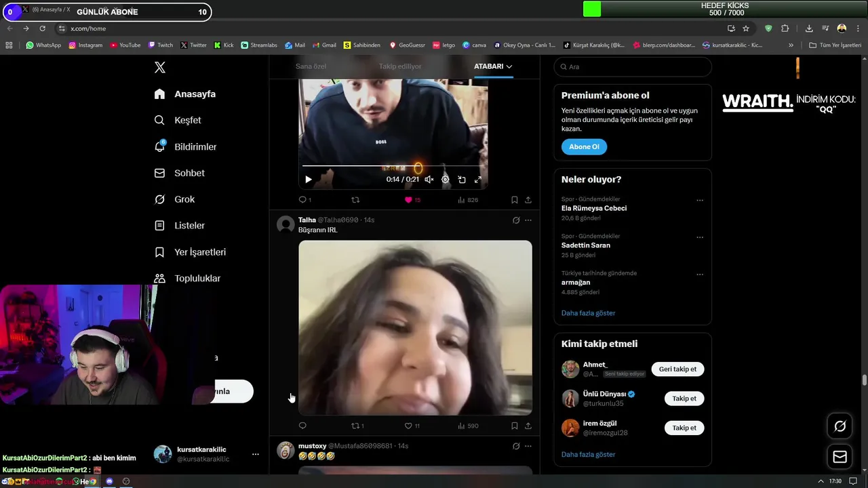This screenshot has width=868, height=488.
Task: Open more options on mustoxy's tweet
Action: coord(528,446)
